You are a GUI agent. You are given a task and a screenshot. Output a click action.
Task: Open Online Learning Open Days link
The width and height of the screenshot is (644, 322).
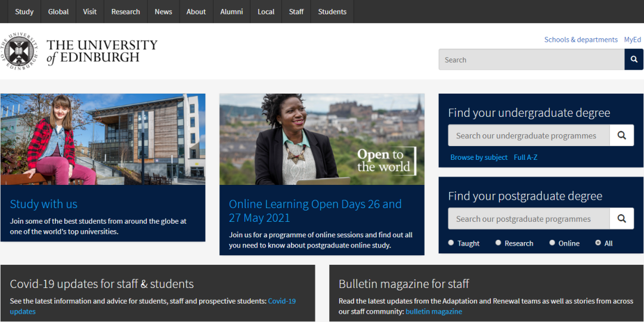tap(315, 210)
